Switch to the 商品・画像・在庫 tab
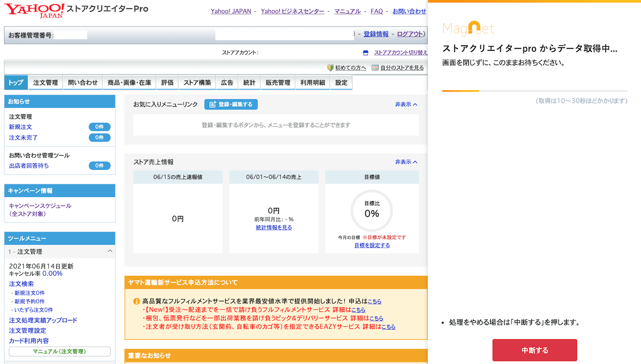The height and width of the screenshot is (364, 641). click(129, 82)
